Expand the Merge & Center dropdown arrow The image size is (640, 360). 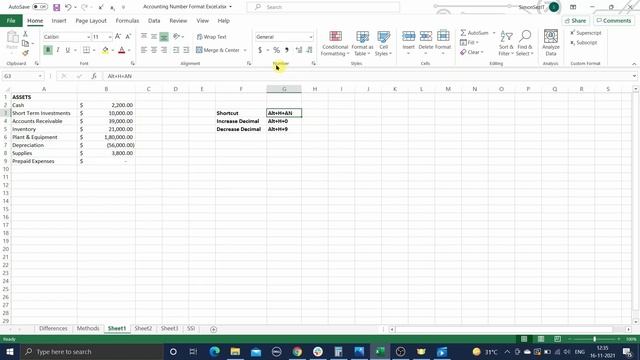tap(245, 50)
